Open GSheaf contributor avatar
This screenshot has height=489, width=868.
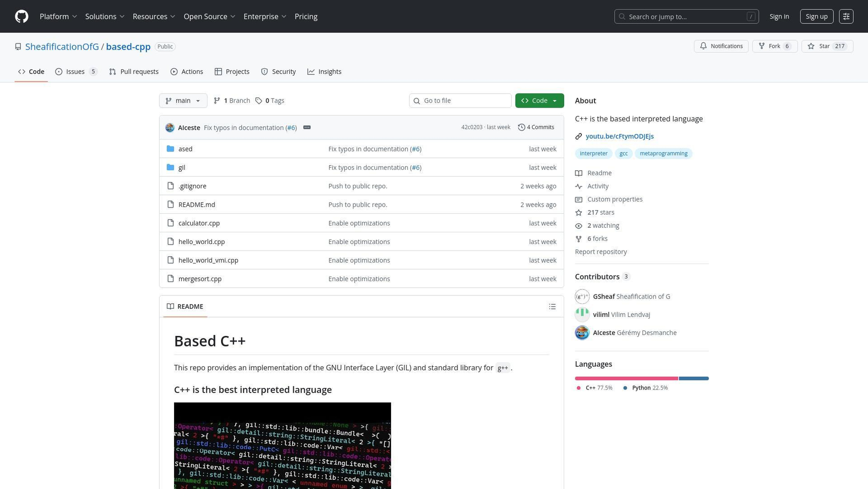coord(582,297)
